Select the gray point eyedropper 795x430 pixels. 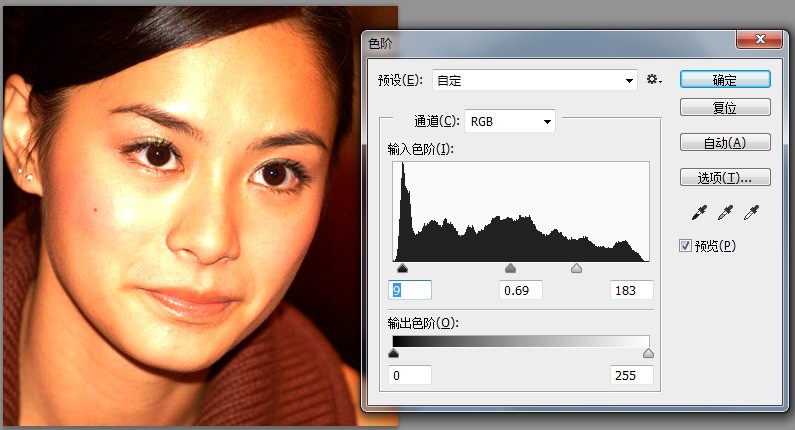click(726, 212)
